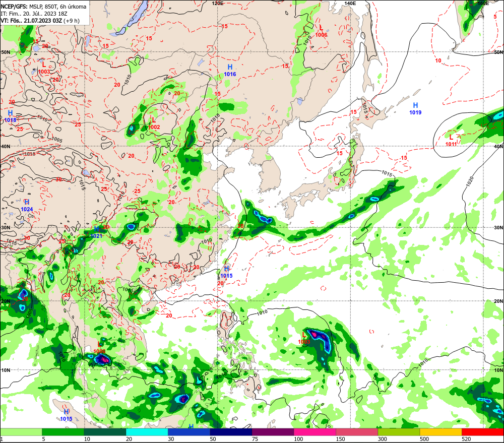Viewport: 504px width, 443px height.
Task: Click the 'H 1021' high pressure label
Action: 96,232
